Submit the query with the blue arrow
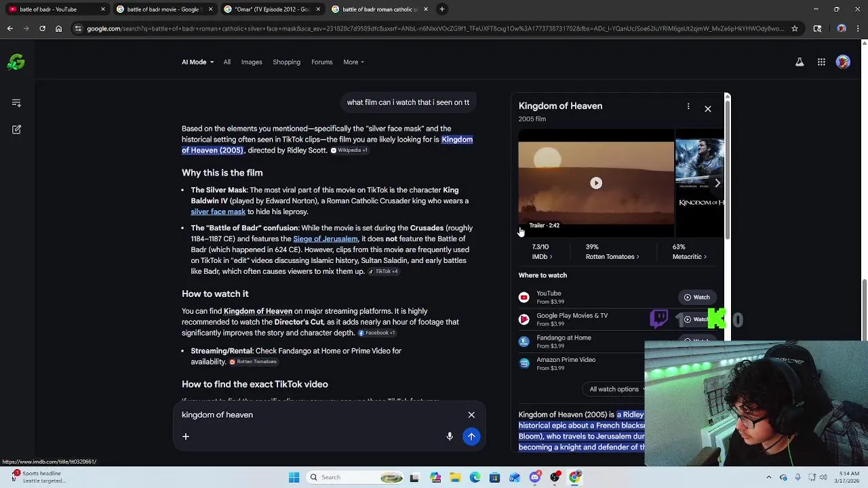Image resolution: width=868 pixels, height=488 pixels. (x=471, y=436)
